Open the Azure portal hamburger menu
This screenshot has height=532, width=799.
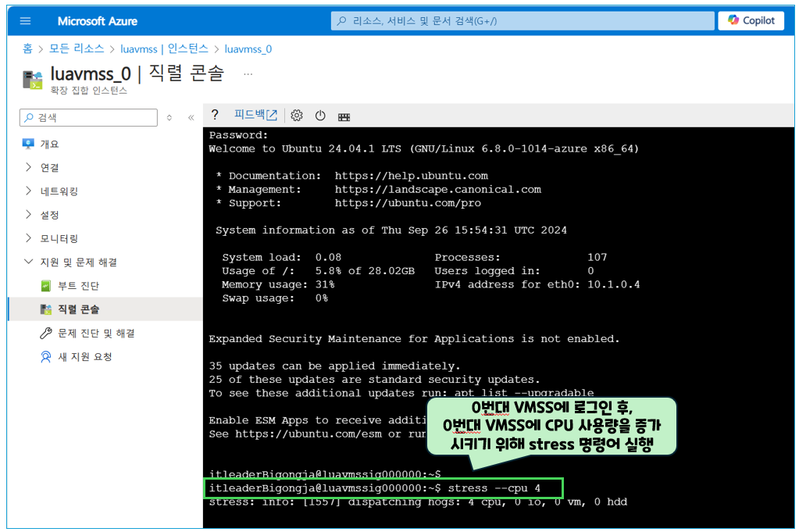pyautogui.click(x=25, y=21)
